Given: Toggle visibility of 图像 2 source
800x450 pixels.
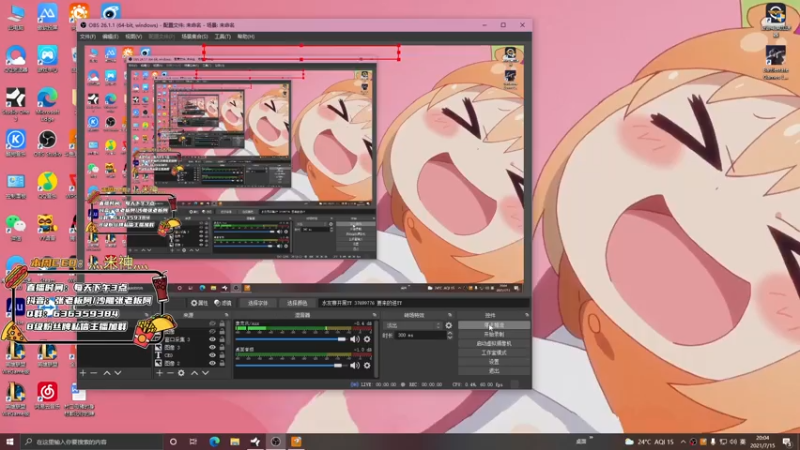Looking at the screenshot, I should (x=212, y=363).
